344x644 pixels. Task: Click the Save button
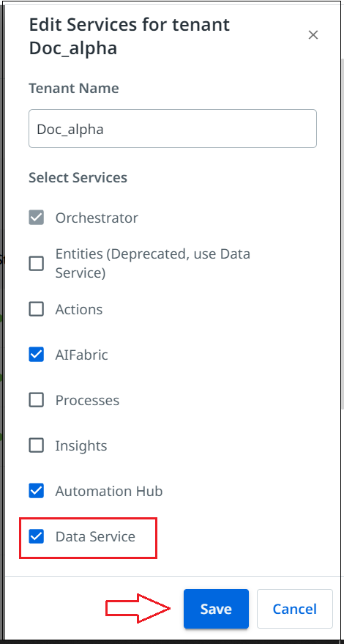tap(216, 609)
